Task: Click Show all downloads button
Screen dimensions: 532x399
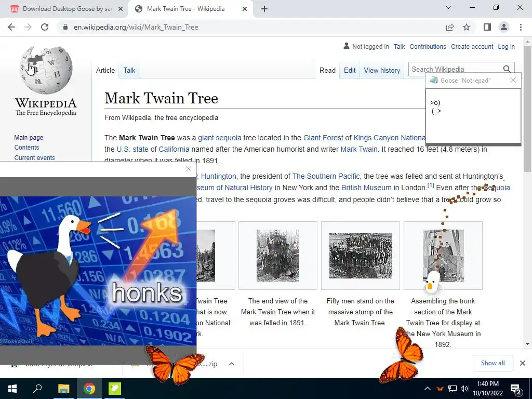Action: (493, 363)
